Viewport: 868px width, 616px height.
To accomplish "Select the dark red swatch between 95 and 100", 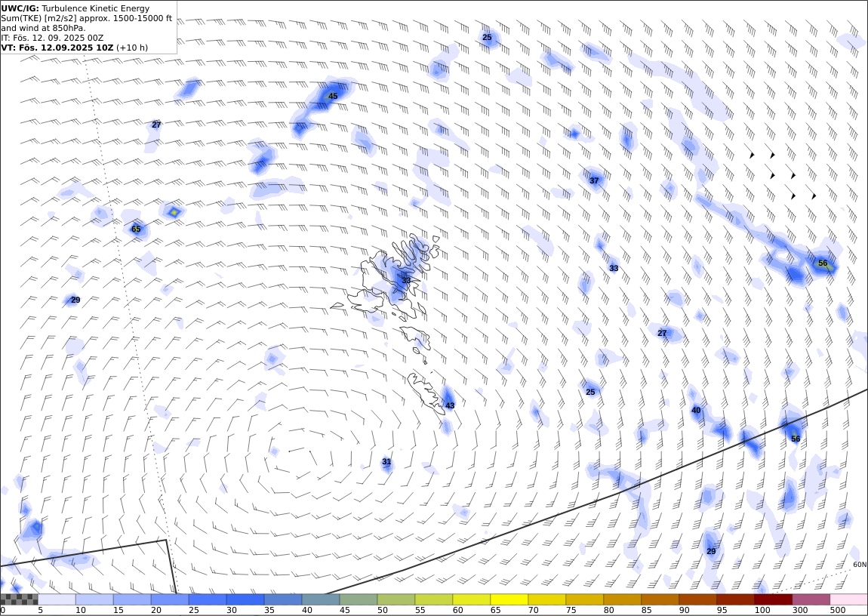I will (x=735, y=599).
